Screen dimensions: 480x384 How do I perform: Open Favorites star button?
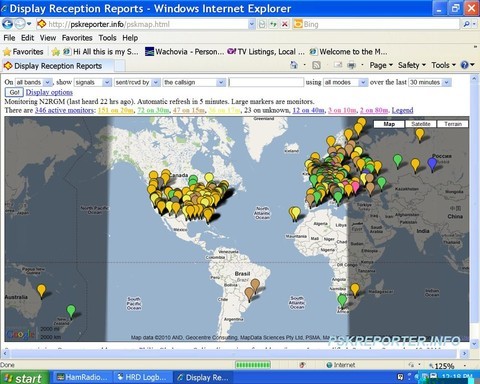23,52
